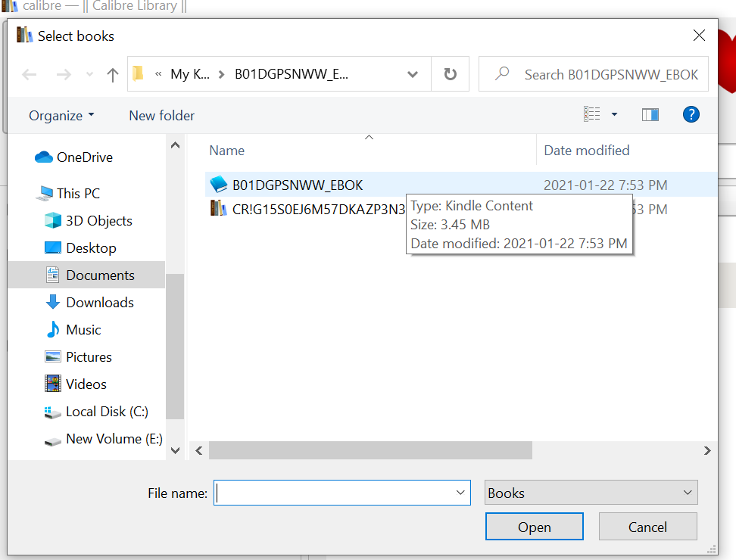Select the CR!G15S0EJ6M57DKAZP3N3 file

point(318,209)
